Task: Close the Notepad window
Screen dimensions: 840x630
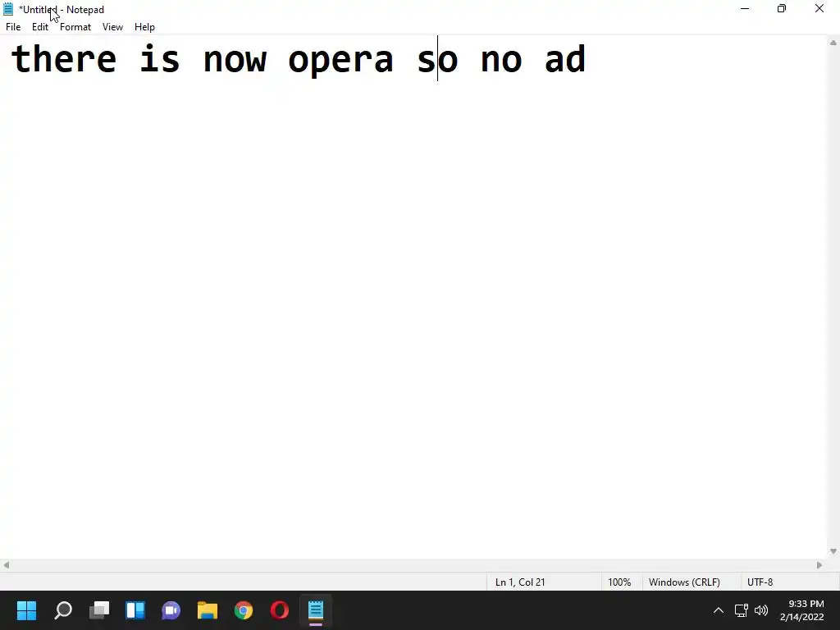Action: (819, 8)
